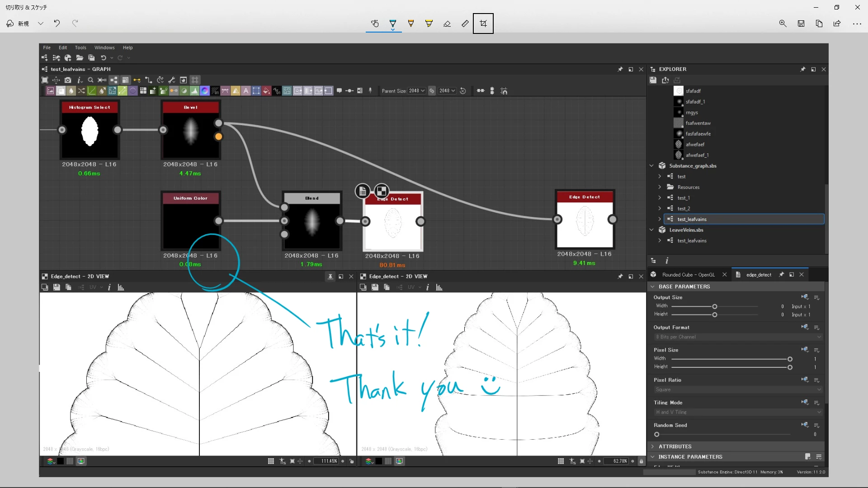Image resolution: width=868 pixels, height=488 pixels.
Task: Open the See more ellipsis menu
Action: pyautogui.click(x=857, y=23)
